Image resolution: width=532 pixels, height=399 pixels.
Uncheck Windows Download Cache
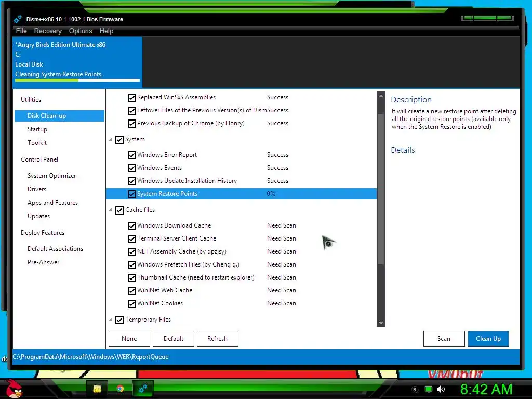tap(132, 226)
